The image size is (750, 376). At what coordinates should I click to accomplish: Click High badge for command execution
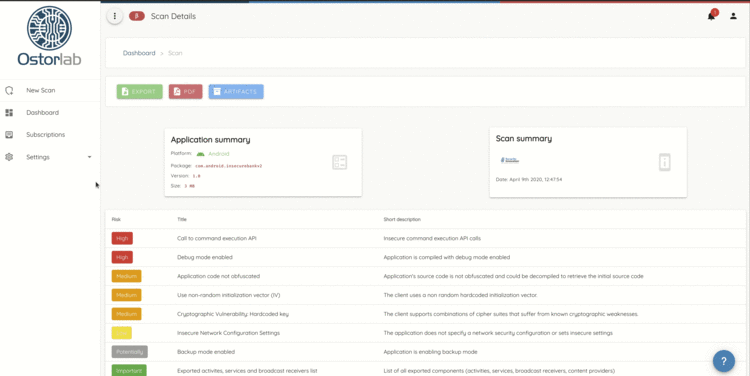coord(122,238)
